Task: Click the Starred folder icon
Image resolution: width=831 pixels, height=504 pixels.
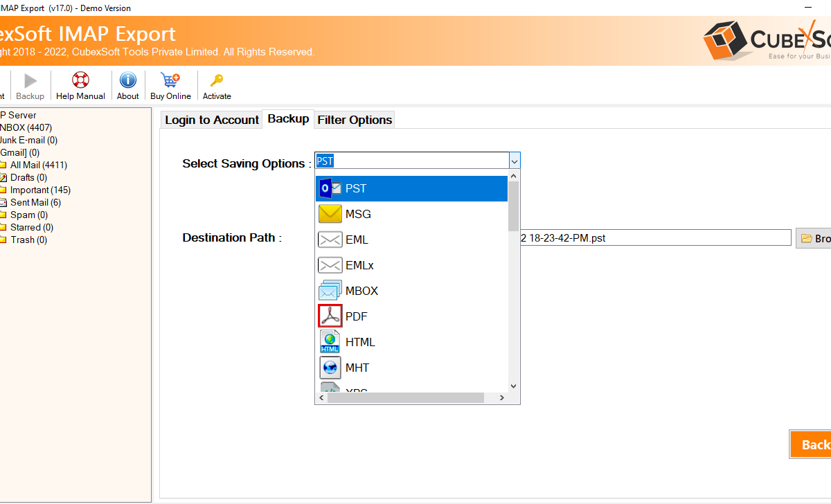Action: click(x=3, y=227)
